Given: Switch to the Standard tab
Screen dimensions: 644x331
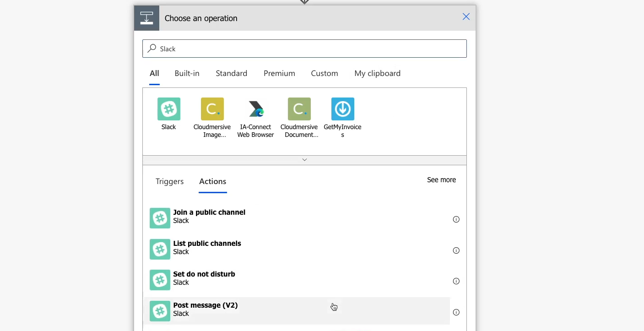Looking at the screenshot, I should click(x=231, y=73).
